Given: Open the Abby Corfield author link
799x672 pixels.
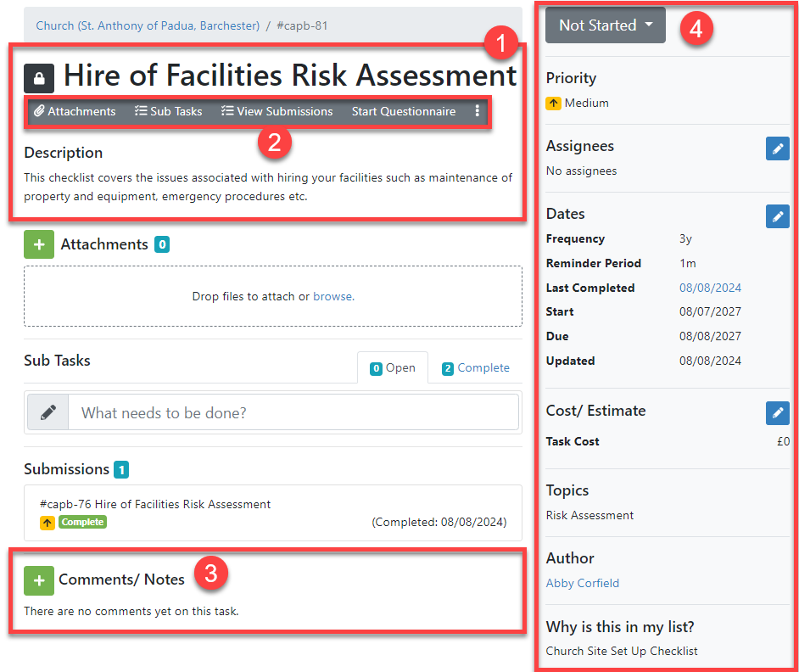Looking at the screenshot, I should [x=583, y=583].
